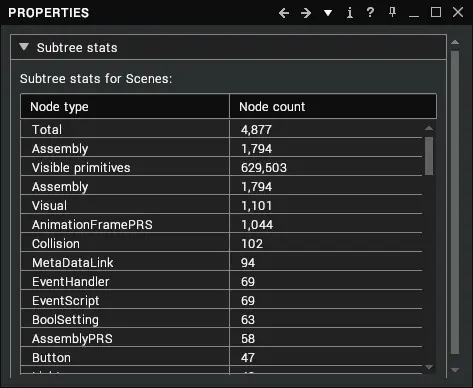The image size is (473, 388).
Task: Maximize the Properties panel
Action: [x=436, y=12]
